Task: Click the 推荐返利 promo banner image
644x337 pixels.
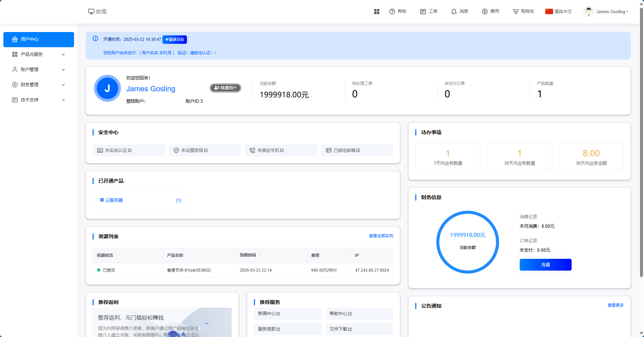Action: (162, 322)
